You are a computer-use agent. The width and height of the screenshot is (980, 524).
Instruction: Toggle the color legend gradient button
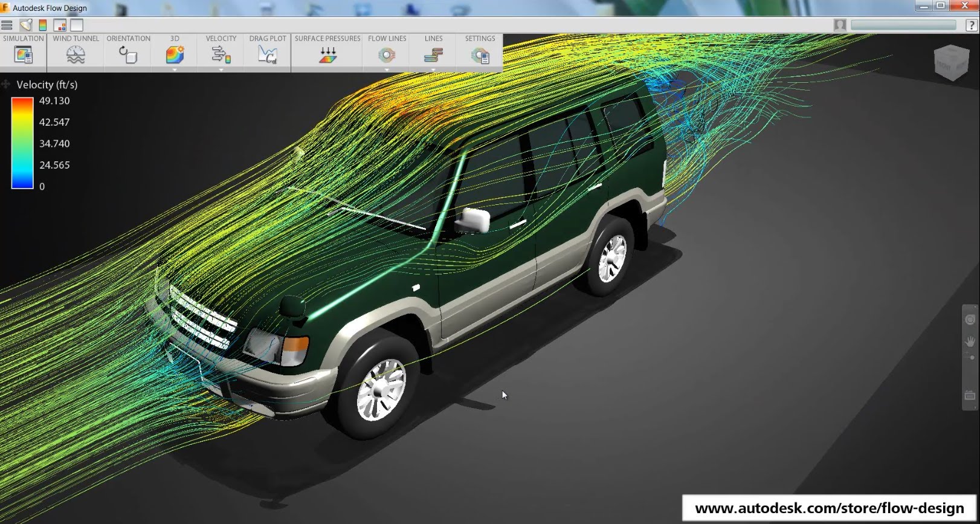[x=43, y=25]
